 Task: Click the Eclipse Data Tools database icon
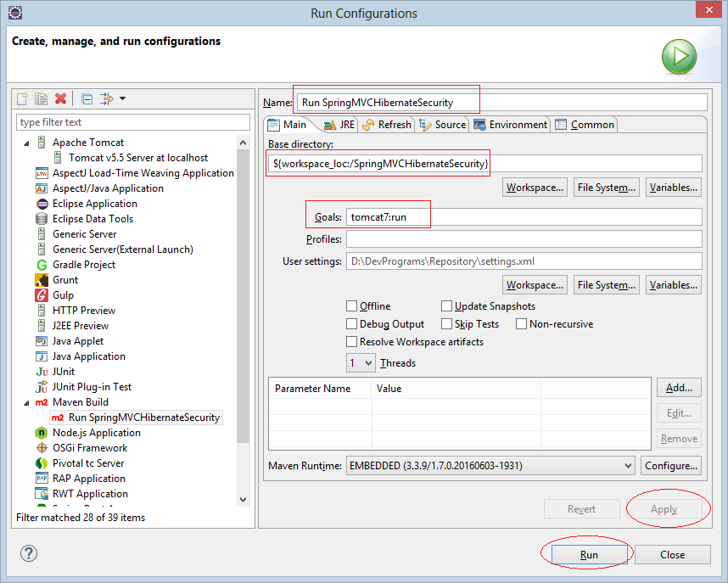42,219
